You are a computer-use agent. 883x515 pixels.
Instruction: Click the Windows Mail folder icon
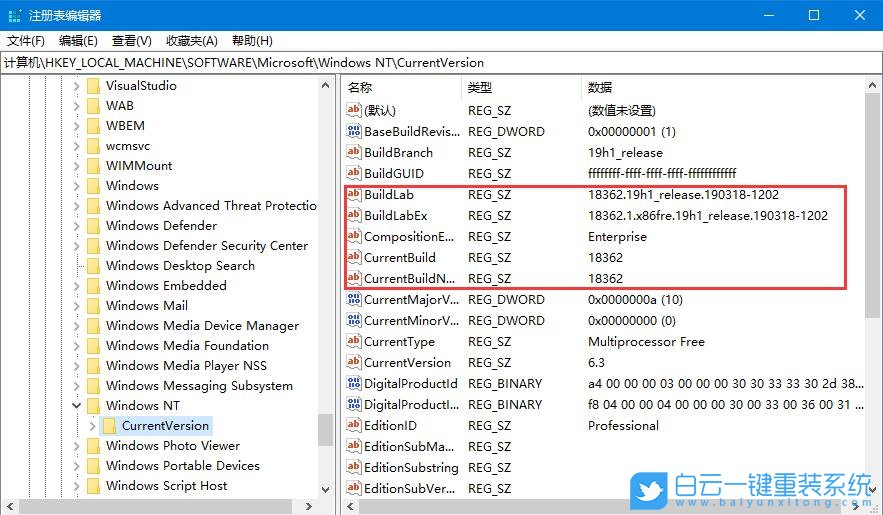[x=93, y=306]
